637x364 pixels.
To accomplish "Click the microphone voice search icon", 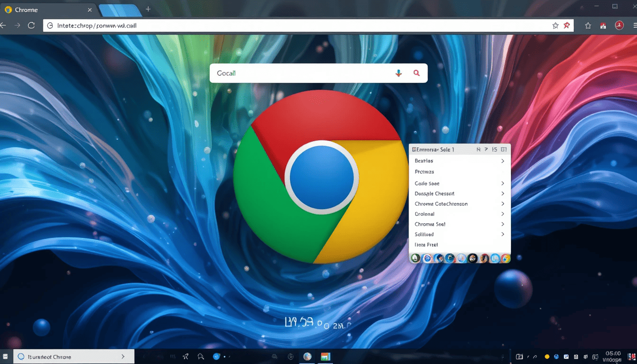I will click(x=399, y=73).
